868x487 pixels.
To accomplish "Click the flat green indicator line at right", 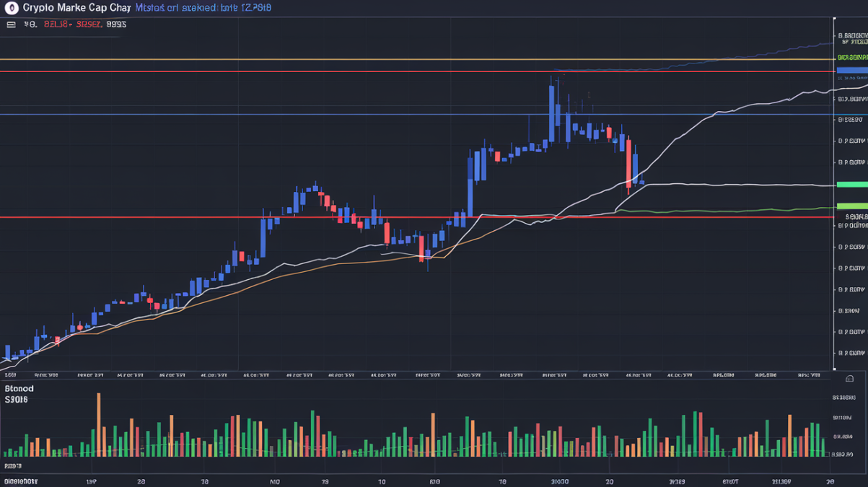I will [722, 211].
